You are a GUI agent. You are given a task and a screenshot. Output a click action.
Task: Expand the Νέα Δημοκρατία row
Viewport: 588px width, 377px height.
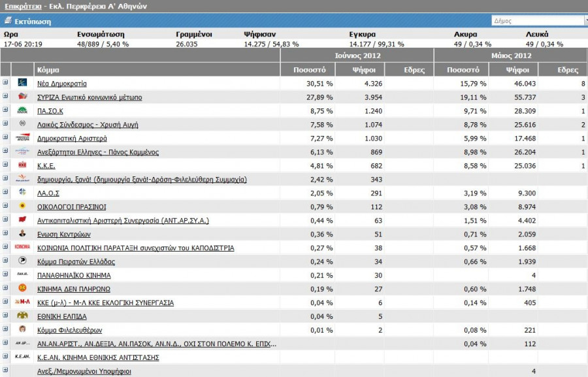click(5, 82)
